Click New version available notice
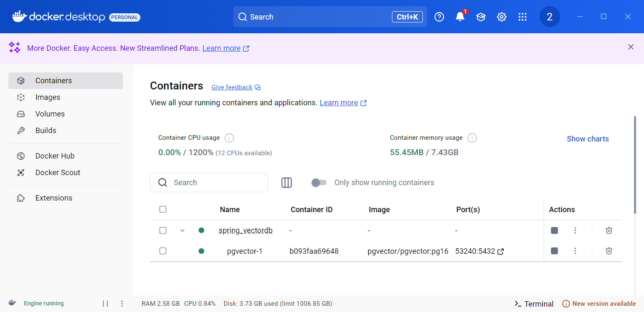 click(599, 304)
